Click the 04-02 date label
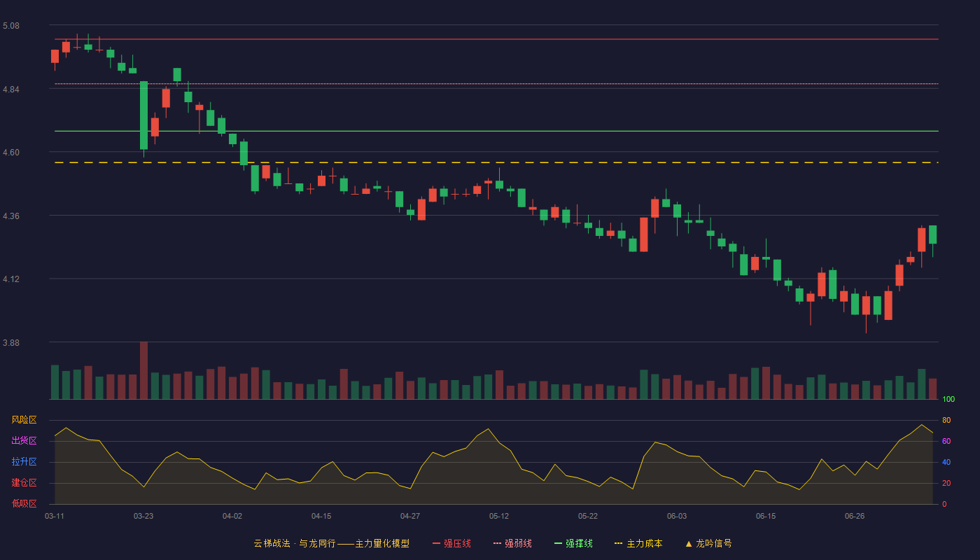The image size is (980, 560). (x=232, y=516)
